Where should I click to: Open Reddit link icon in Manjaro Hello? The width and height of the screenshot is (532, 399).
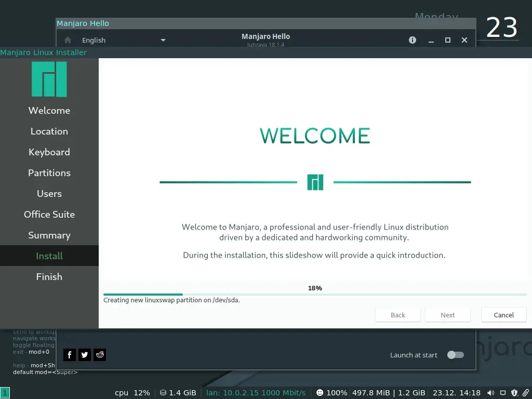(x=100, y=355)
